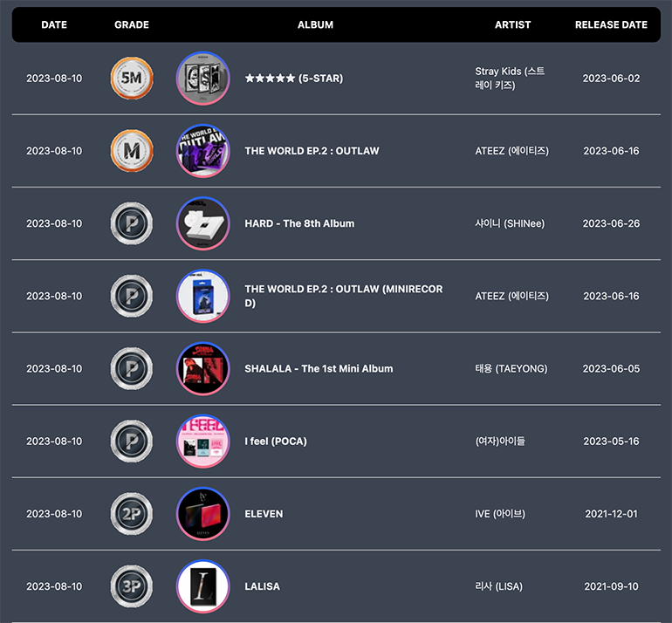
Task: Click the I feel (POCA) album title
Action: click(276, 441)
